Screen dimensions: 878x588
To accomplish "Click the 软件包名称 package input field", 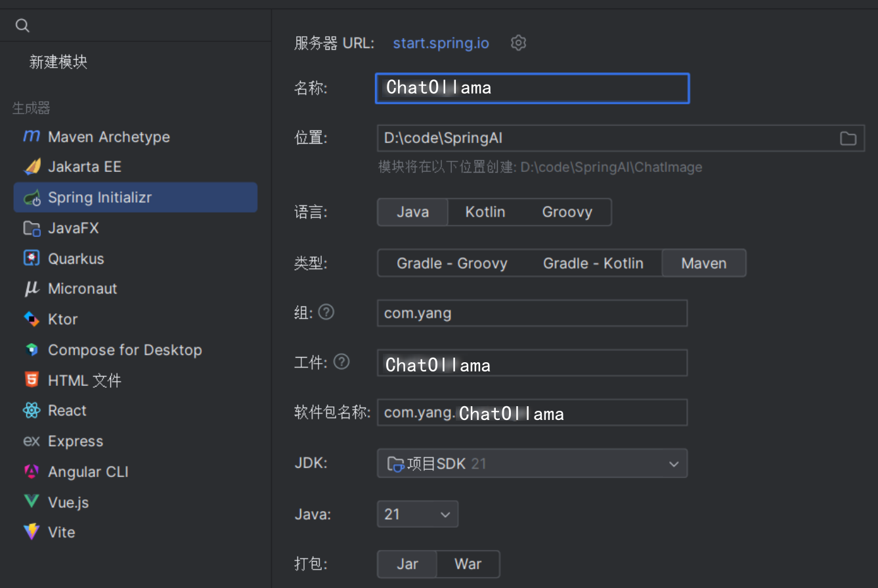I will (533, 412).
